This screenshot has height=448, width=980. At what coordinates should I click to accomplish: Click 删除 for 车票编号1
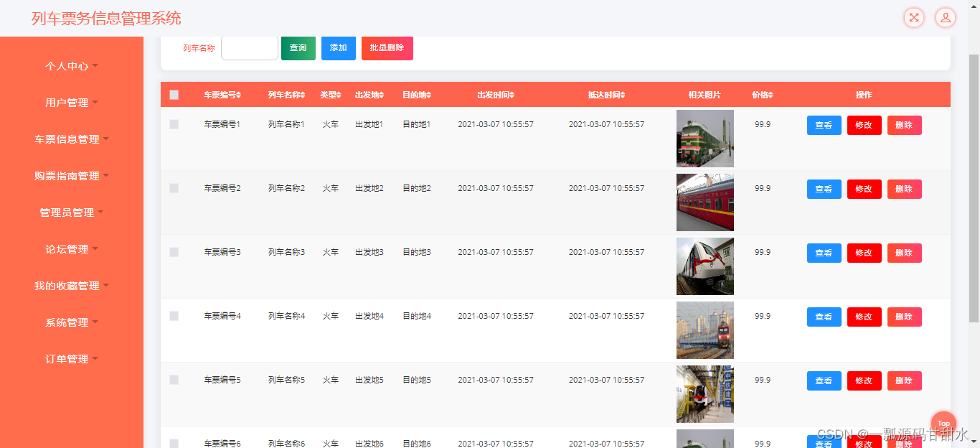click(905, 126)
